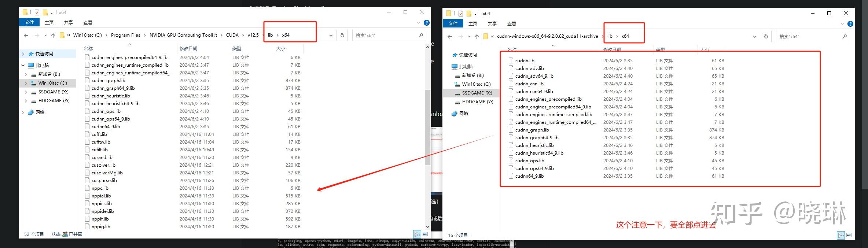
Task: Select cudnn_adv64_9.lib in the cudnn window
Action: point(534,76)
